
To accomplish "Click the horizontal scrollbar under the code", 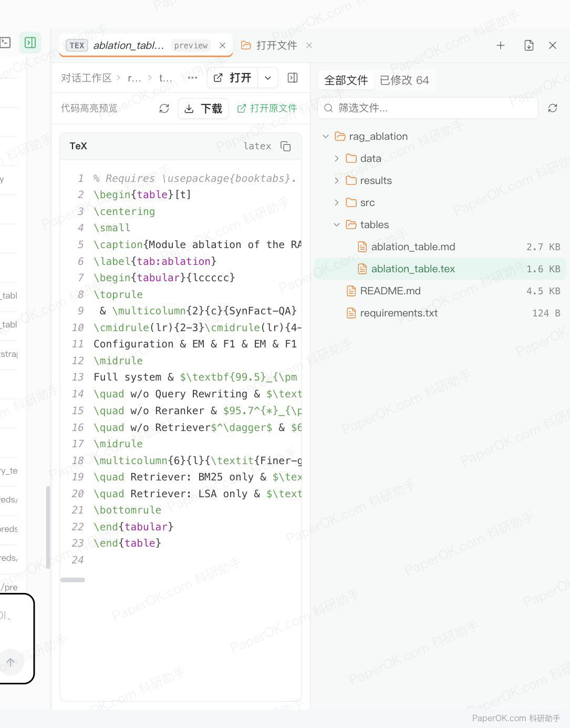I will click(x=72, y=580).
